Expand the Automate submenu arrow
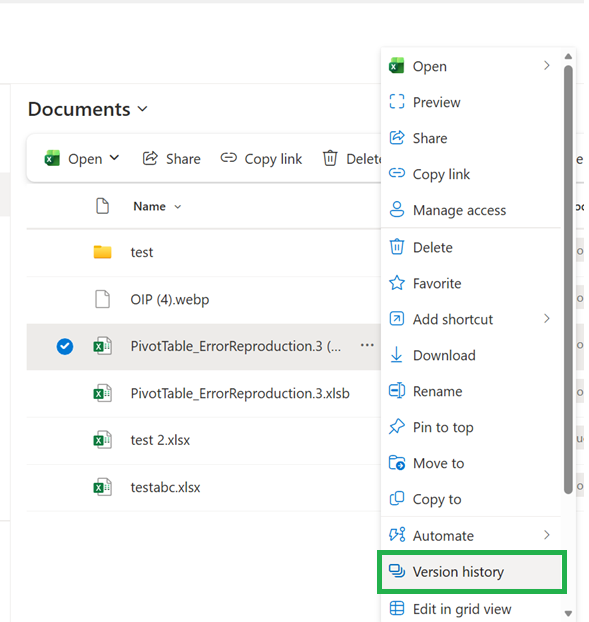The width and height of the screenshot is (589, 622). pos(547,535)
